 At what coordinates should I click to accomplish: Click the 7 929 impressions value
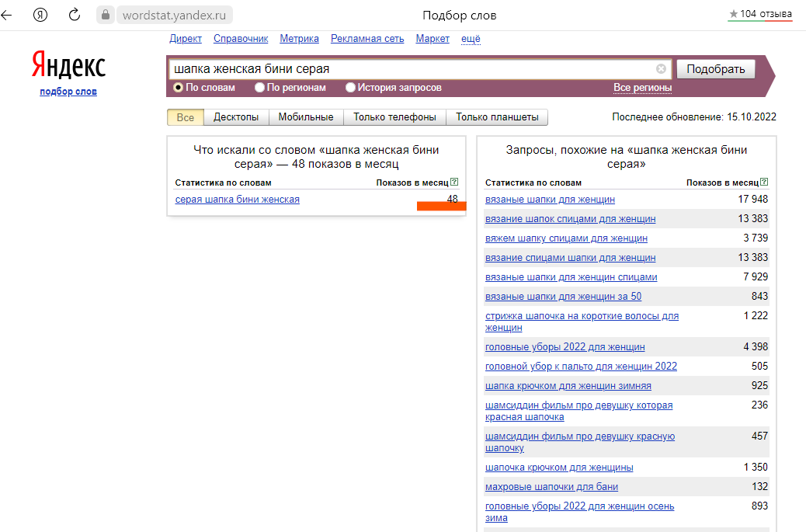click(756, 277)
